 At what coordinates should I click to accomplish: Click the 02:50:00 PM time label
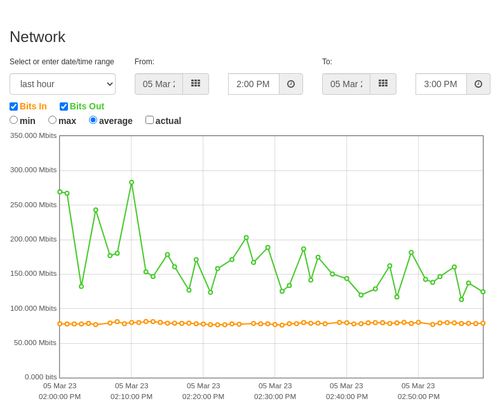pyautogui.click(x=418, y=397)
